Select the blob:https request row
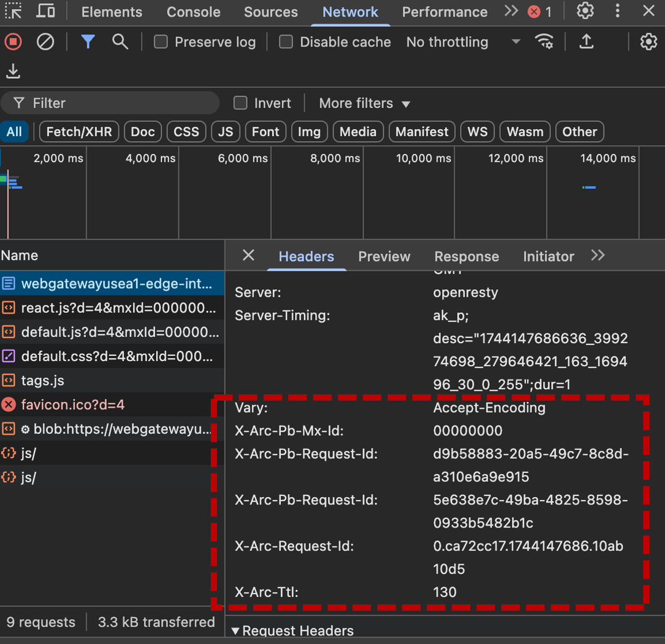The height and width of the screenshot is (644, 665). 112,429
